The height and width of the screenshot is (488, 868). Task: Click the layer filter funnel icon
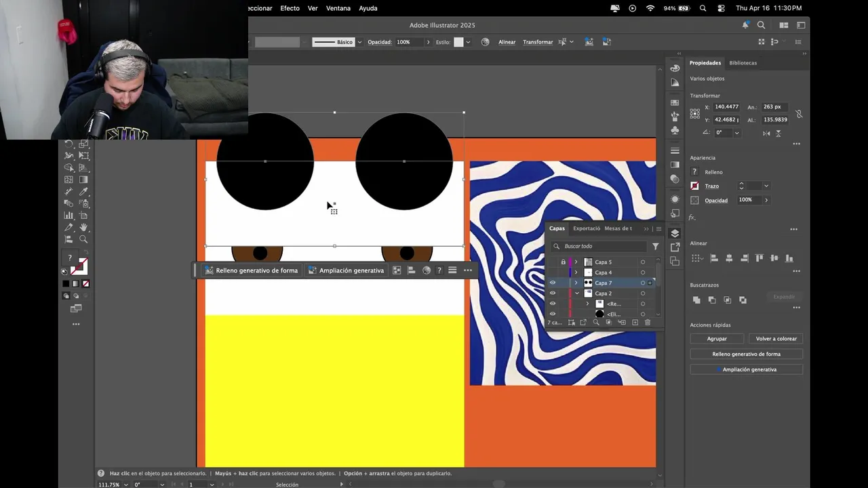click(x=655, y=247)
